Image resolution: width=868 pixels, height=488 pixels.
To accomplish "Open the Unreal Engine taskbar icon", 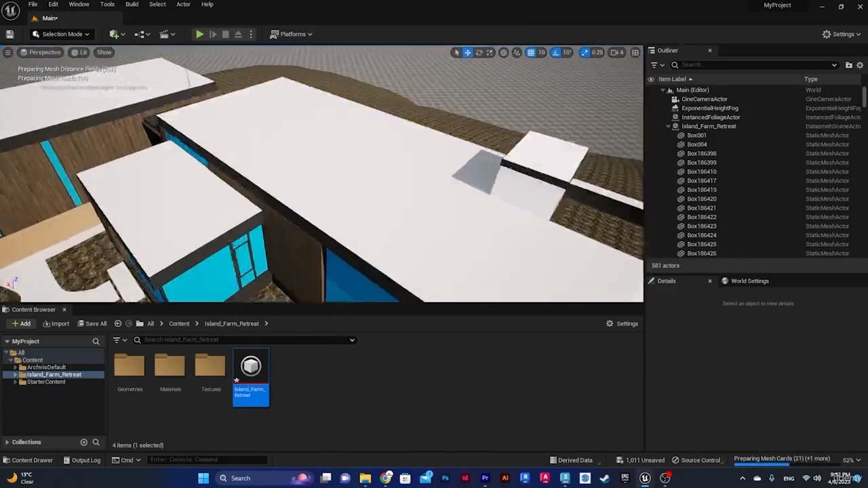I will pos(645,478).
